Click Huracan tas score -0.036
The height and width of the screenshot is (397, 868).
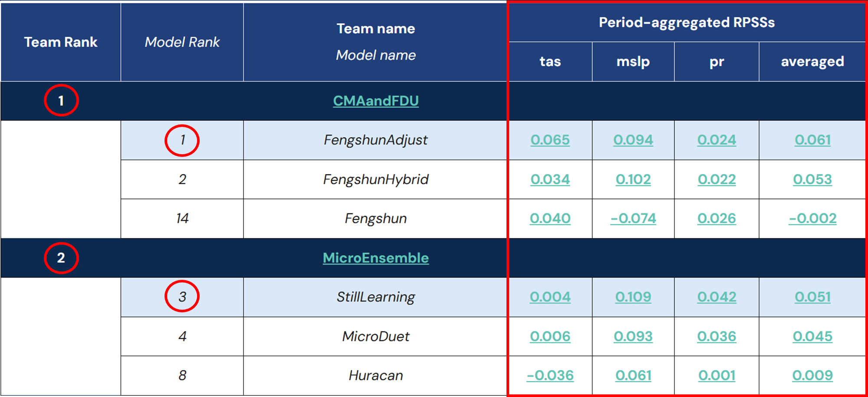(550, 375)
